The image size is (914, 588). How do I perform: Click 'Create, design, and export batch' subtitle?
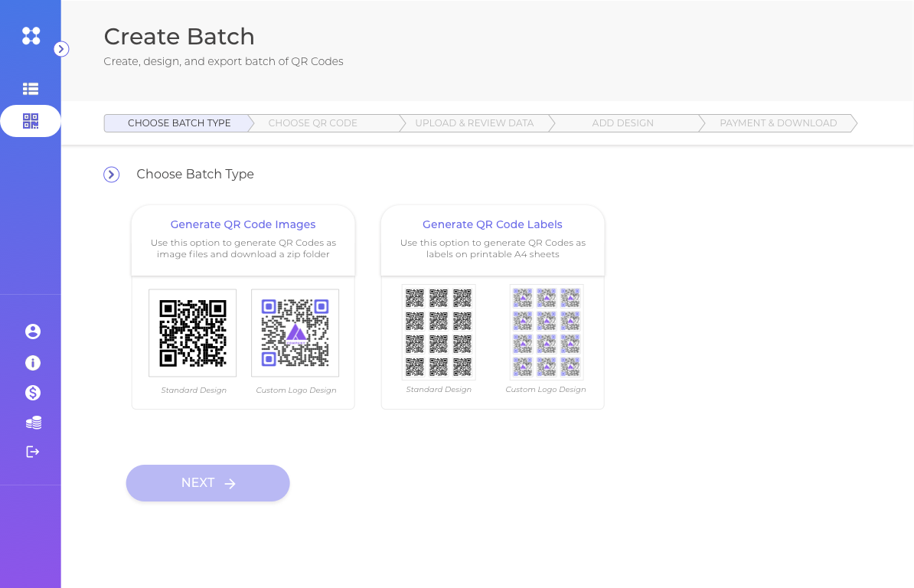224,62
